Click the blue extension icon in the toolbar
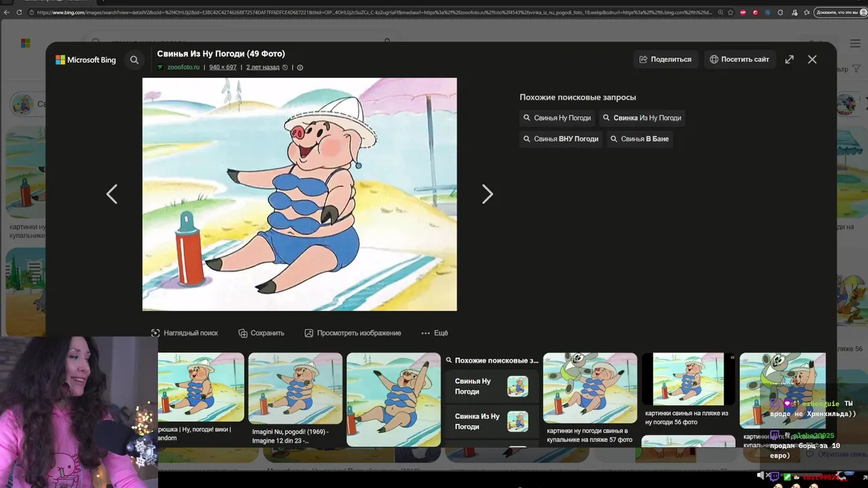 pos(768,12)
